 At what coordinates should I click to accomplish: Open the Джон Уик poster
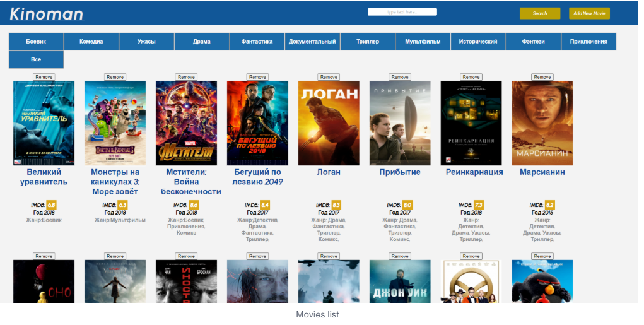[400, 281]
